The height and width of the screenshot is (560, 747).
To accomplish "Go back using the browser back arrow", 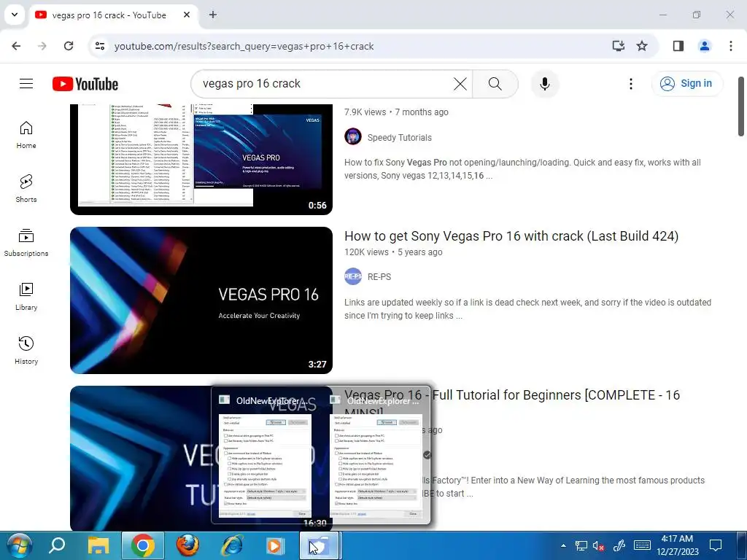I will (x=16, y=46).
